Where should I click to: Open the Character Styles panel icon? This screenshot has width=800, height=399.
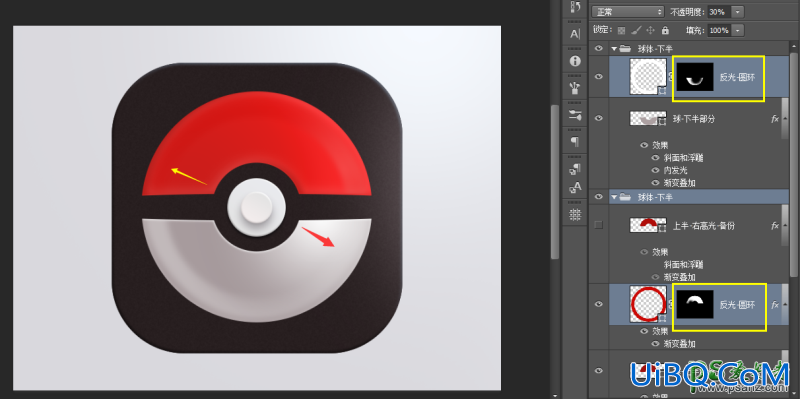pyautogui.click(x=575, y=188)
